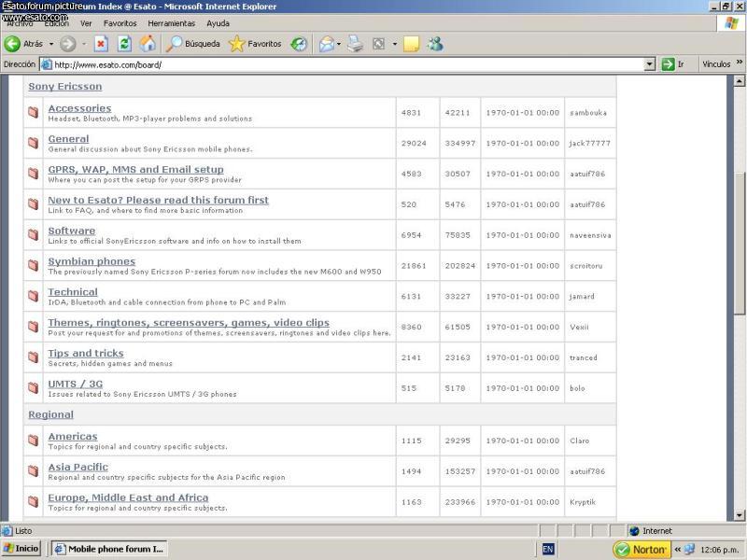This screenshot has height=560, width=747.
Task: Open the Favoritos star panel
Action: coord(255,44)
